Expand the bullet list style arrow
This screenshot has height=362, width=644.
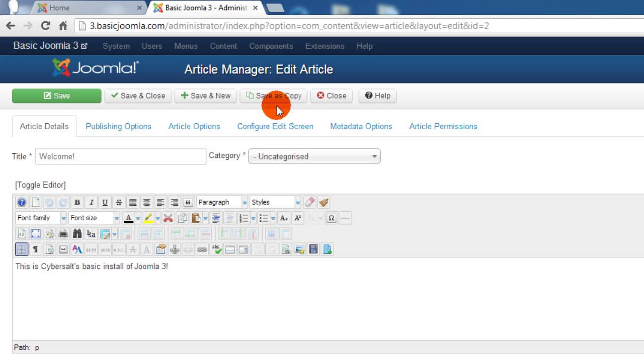[x=273, y=218]
